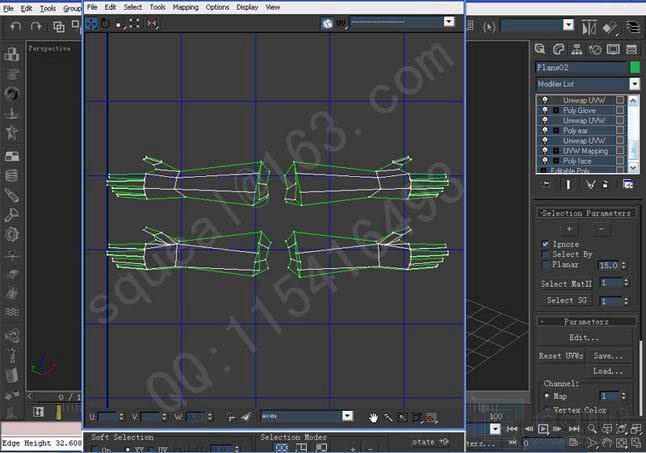Click the plus expand selection button
Screen dimensions: 646x453
point(569,229)
